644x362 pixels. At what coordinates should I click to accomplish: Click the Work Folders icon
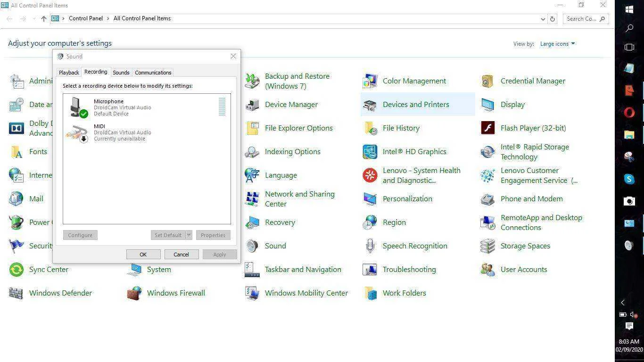(370, 293)
